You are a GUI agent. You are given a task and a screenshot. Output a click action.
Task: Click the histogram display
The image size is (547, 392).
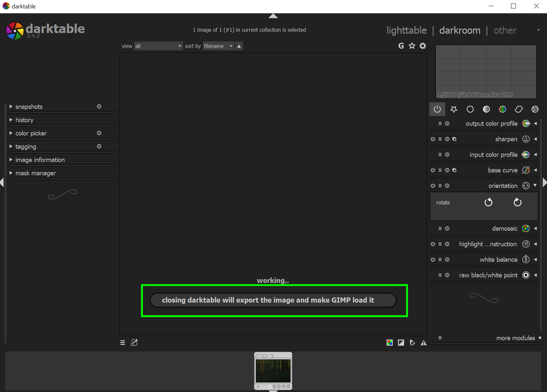click(x=486, y=72)
